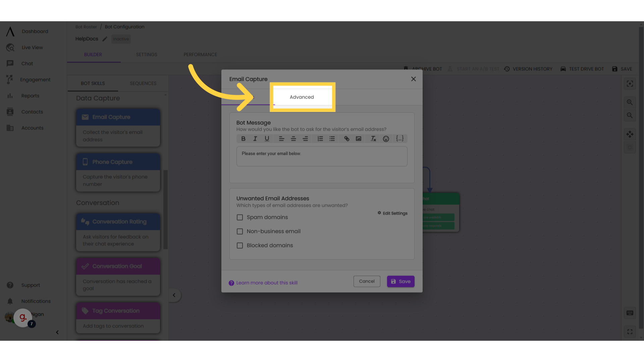Image resolution: width=644 pixels, height=362 pixels.
Task: Click the Edit Settings link
Action: (x=392, y=214)
